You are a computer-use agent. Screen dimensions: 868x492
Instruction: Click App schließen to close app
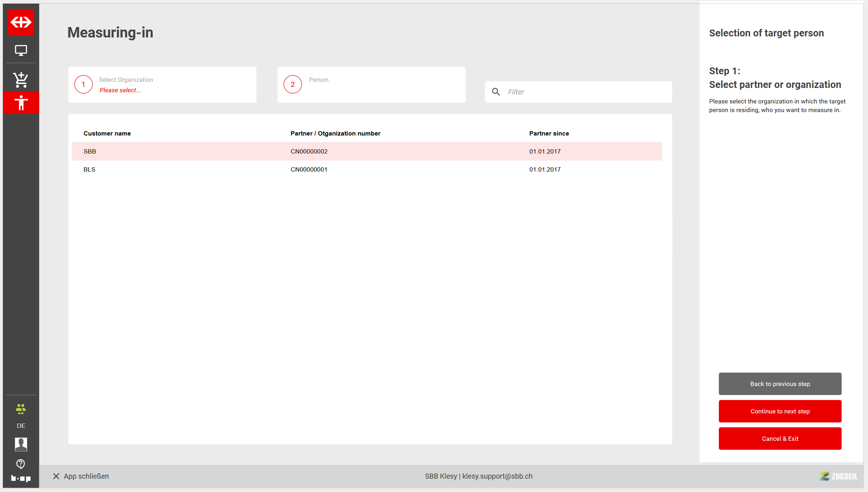[81, 476]
